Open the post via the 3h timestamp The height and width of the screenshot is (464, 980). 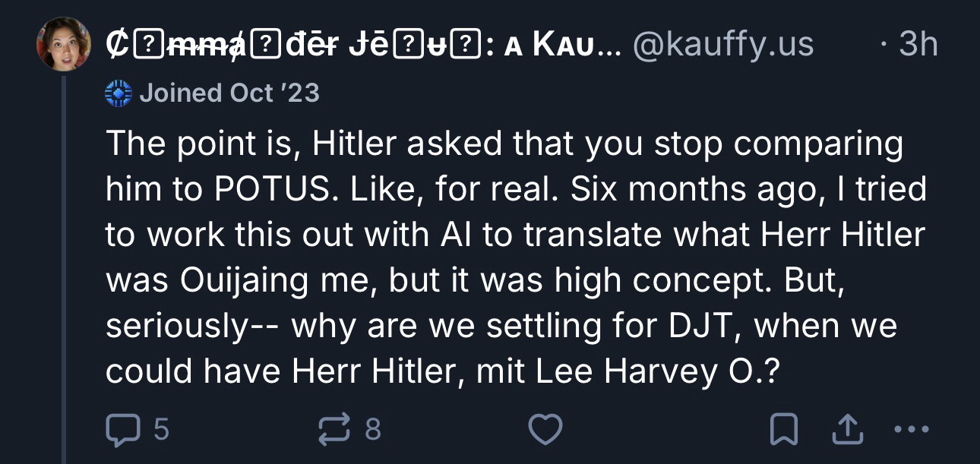pyautogui.click(x=918, y=44)
